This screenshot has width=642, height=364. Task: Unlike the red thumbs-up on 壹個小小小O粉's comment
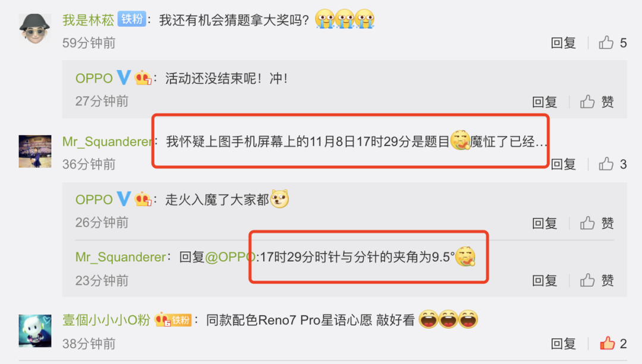607,343
